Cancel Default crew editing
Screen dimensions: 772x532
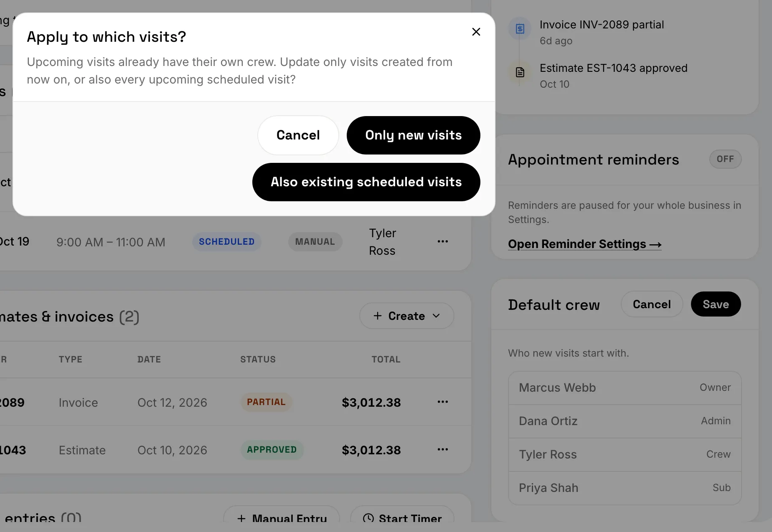pos(652,304)
